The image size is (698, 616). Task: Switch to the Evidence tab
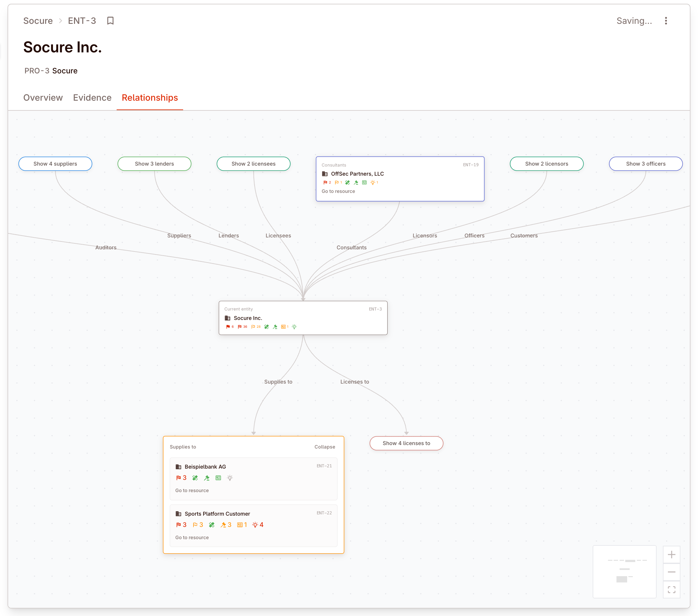click(x=92, y=98)
